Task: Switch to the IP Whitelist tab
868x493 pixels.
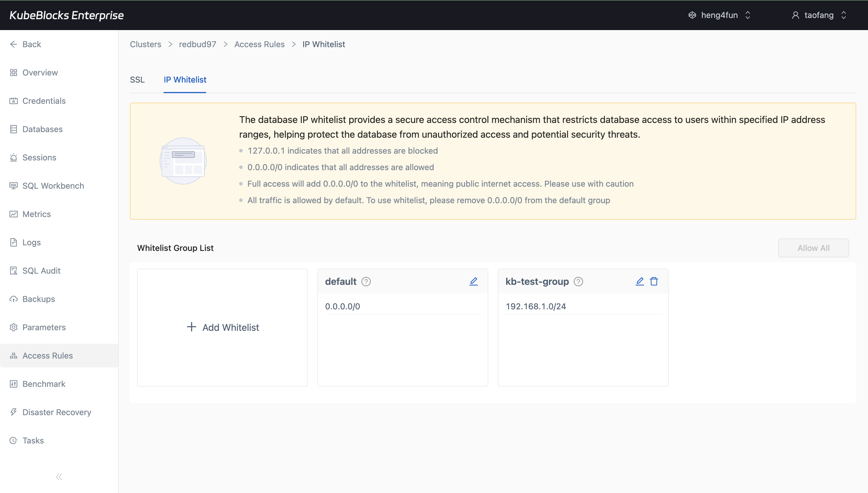Action: click(x=185, y=80)
